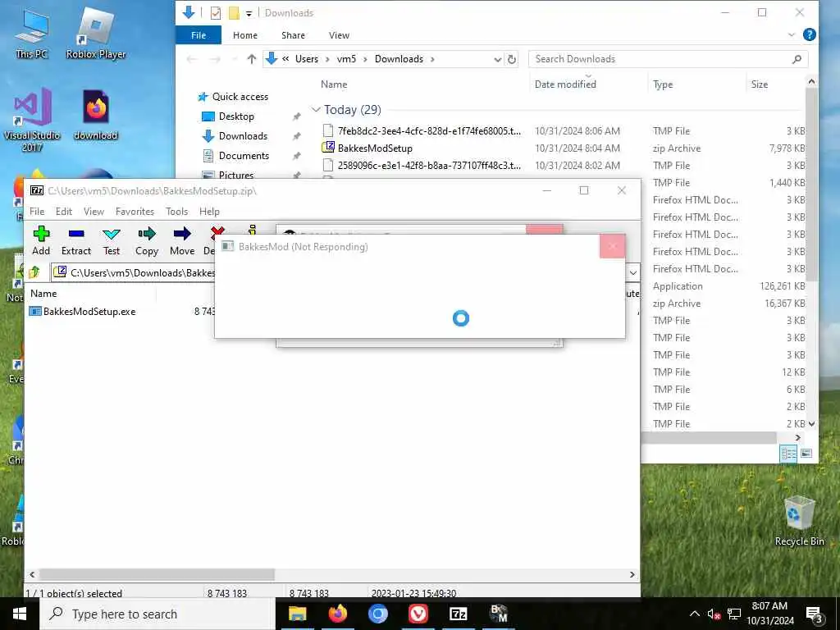Select the 2589096c TMP file in Explorer
The height and width of the screenshot is (630, 840).
(428, 166)
